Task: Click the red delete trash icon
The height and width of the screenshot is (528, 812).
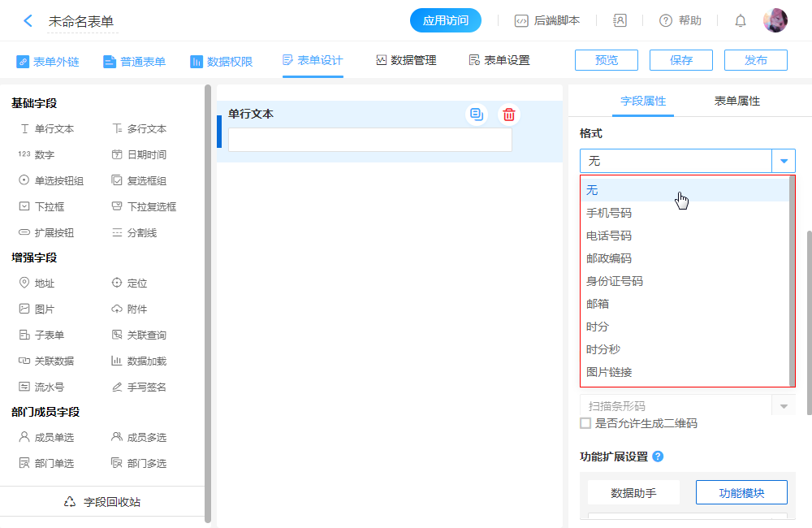Action: (x=508, y=115)
